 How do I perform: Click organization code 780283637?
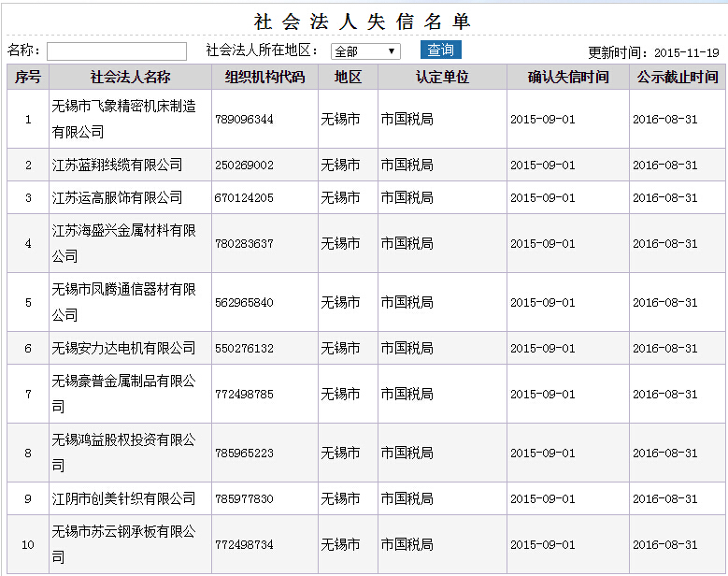point(244,243)
